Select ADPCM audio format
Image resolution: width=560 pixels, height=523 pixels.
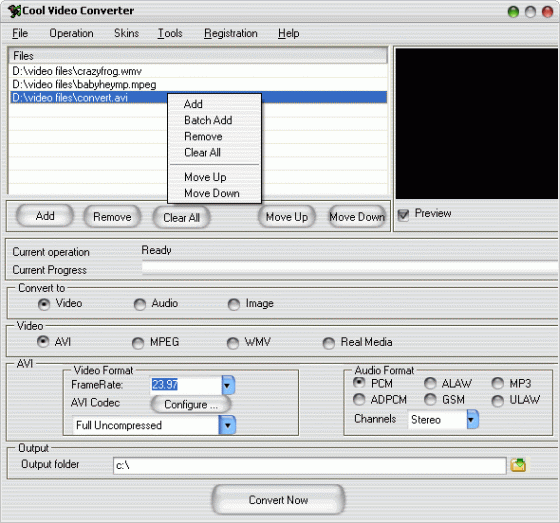coord(359,399)
